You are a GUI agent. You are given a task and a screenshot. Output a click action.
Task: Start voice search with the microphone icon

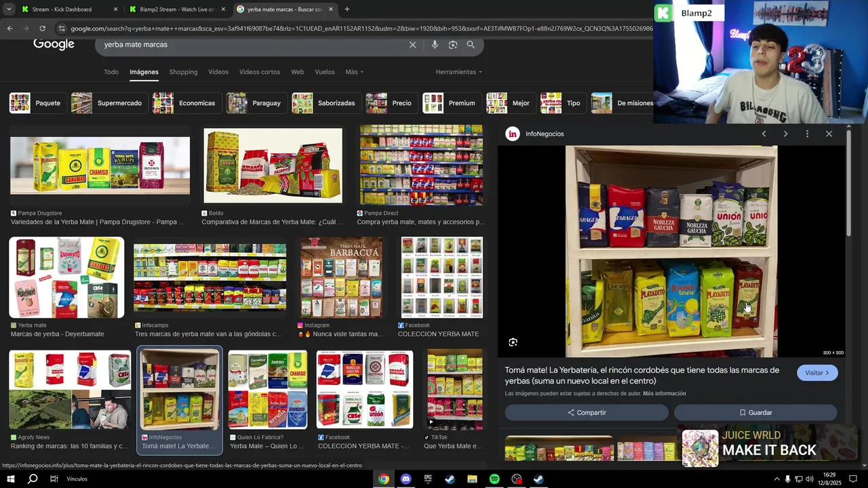435,45
